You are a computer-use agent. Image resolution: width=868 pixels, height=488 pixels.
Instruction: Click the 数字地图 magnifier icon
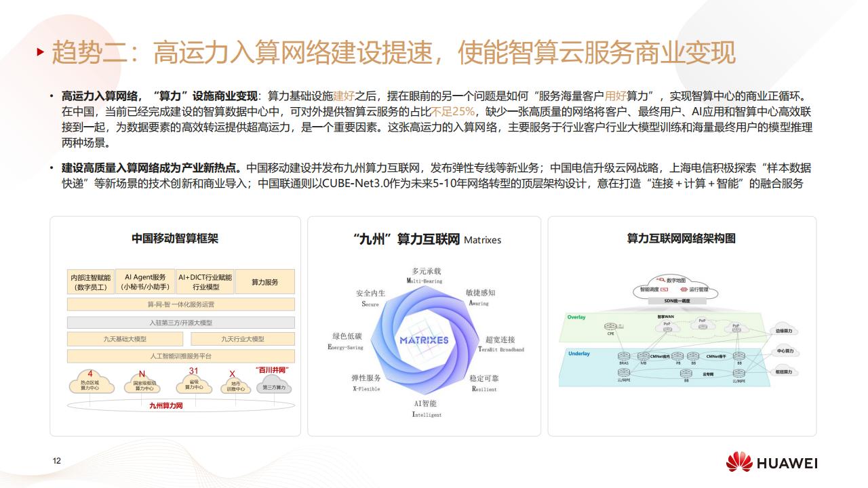(x=661, y=279)
